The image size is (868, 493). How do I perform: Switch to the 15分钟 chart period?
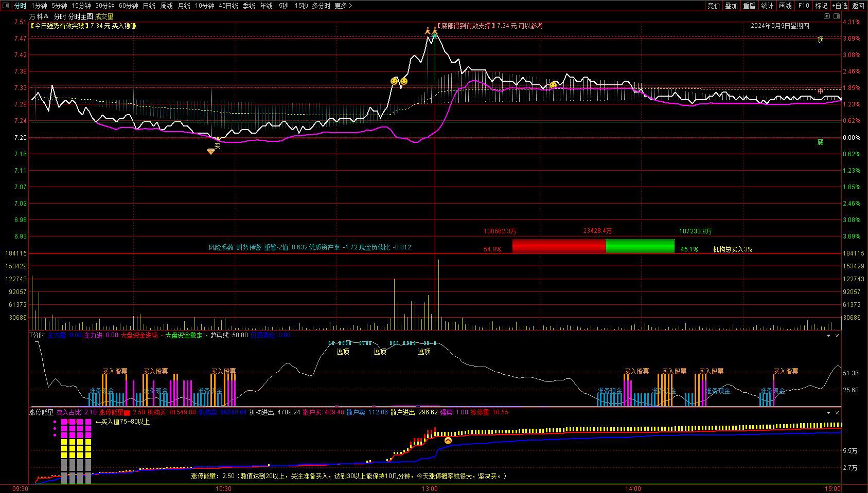pyautogui.click(x=81, y=6)
